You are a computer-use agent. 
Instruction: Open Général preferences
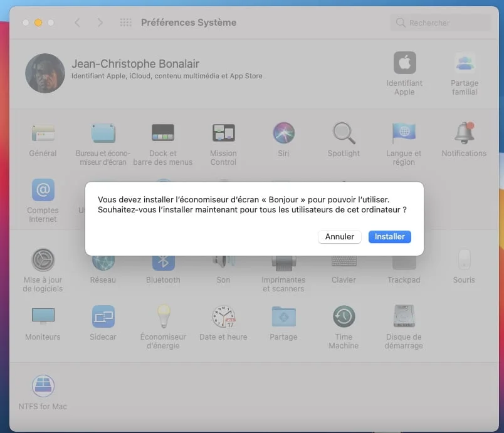43,133
